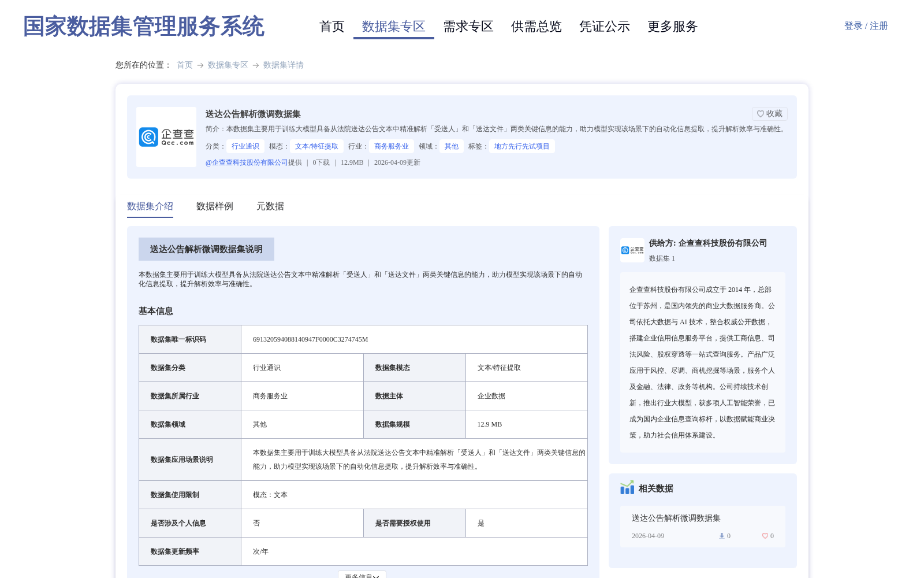Click the 行业通讯 category tag
924x578 pixels.
245,146
